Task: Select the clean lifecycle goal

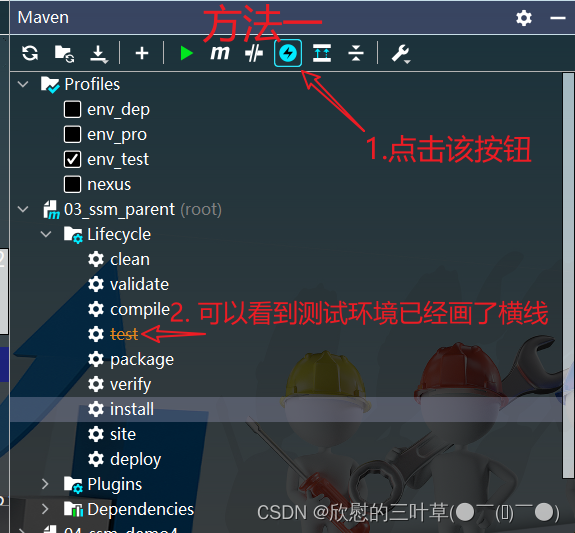Action: pos(130,259)
